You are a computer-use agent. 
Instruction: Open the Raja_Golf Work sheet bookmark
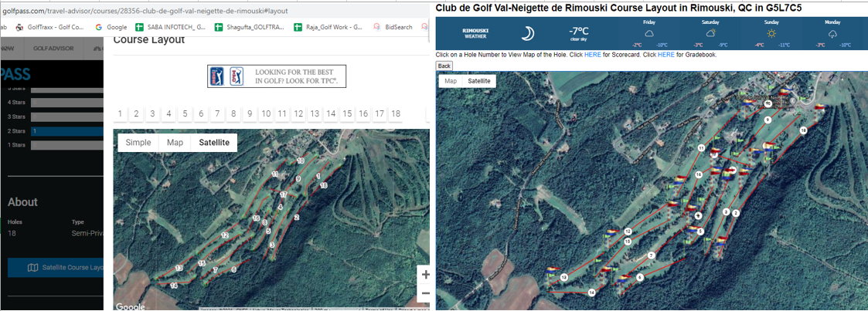328,26
